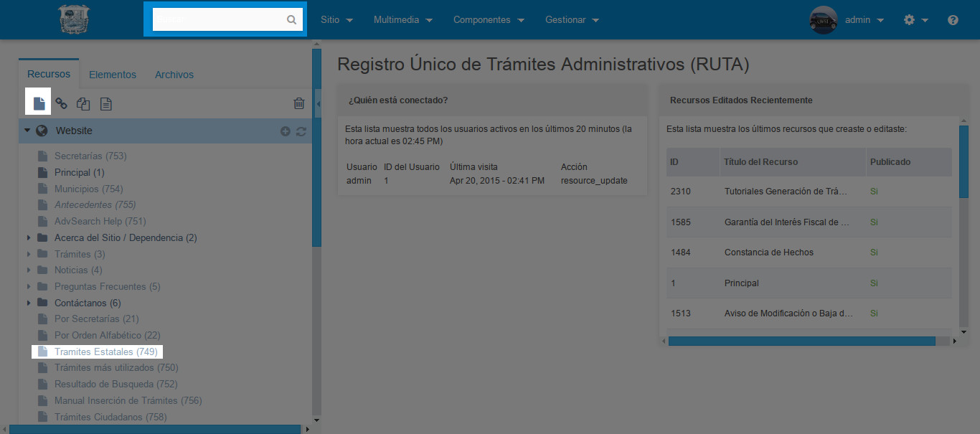980x434 pixels.
Task: Click page icon of Secretarías (753)
Action: point(42,156)
